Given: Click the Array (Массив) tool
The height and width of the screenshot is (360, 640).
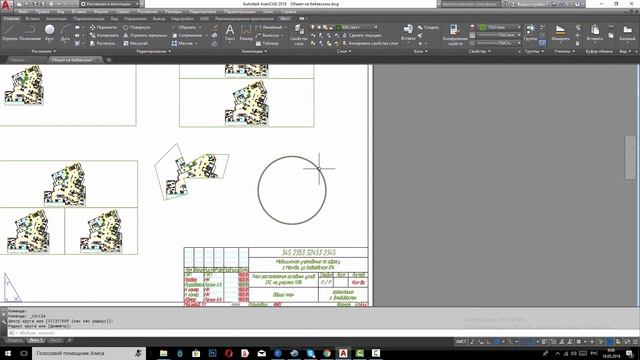Looking at the screenshot, I should point(182,43).
